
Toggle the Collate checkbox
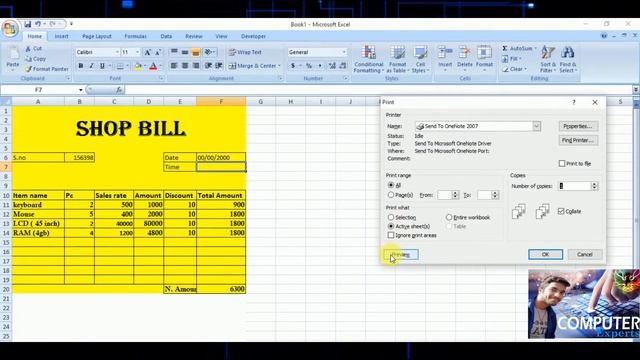click(561, 211)
